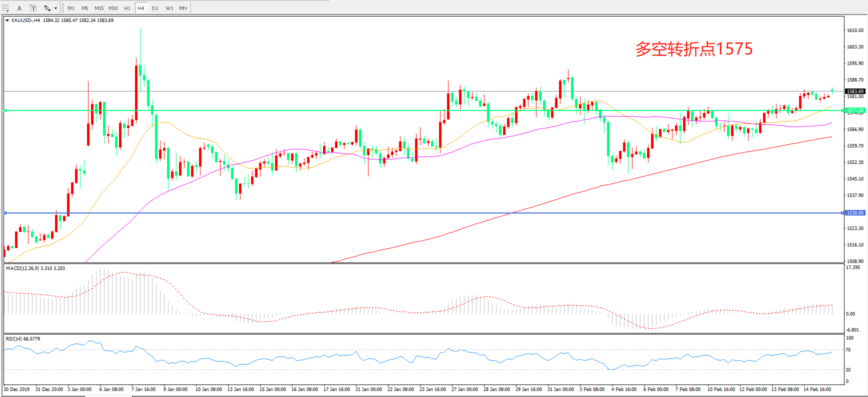The width and height of the screenshot is (868, 397).
Task: Choose the MN monthly timeframe
Action: coord(183,8)
